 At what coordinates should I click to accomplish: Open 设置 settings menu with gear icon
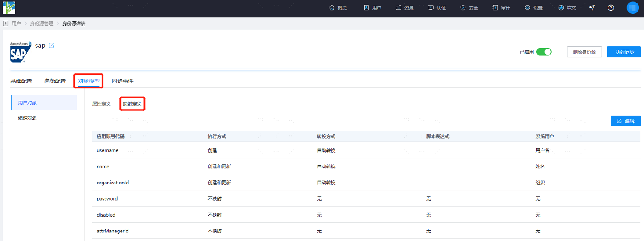pyautogui.click(x=534, y=8)
